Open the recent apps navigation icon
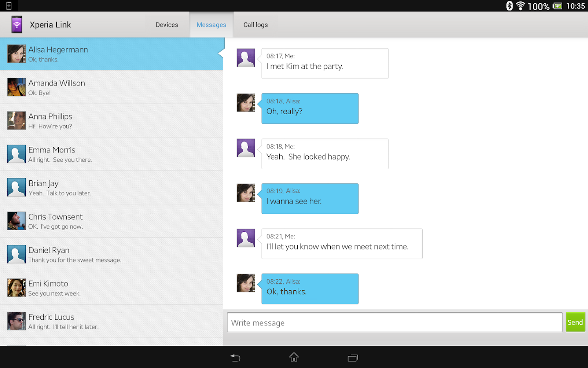The height and width of the screenshot is (368, 588). [x=353, y=358]
